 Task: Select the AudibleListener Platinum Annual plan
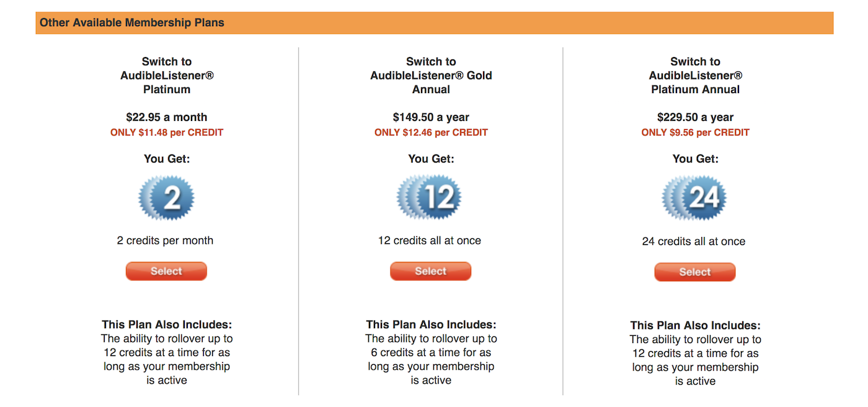[x=694, y=272]
